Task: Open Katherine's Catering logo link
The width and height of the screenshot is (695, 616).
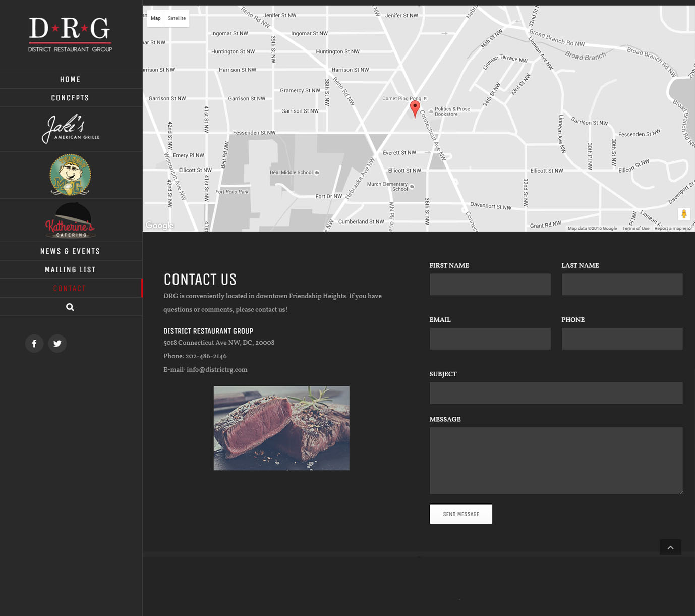Action: 70,220
